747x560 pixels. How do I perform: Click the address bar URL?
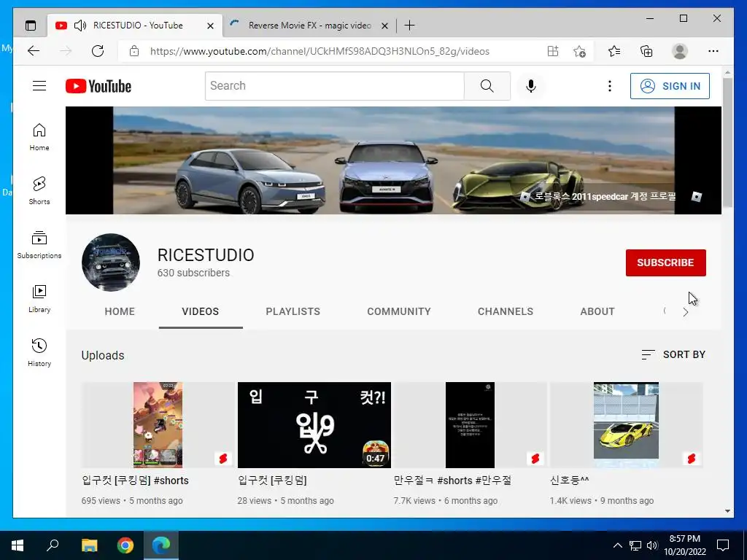tap(320, 51)
